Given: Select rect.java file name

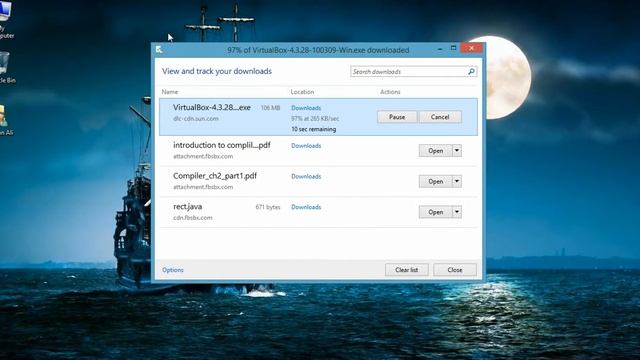Looking at the screenshot, I should click(187, 207).
